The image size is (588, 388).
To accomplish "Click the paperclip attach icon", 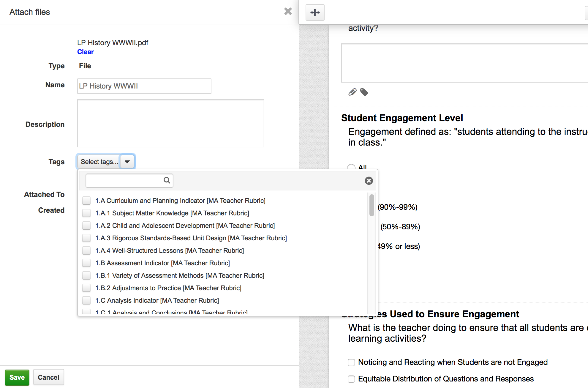I will pyautogui.click(x=353, y=92).
